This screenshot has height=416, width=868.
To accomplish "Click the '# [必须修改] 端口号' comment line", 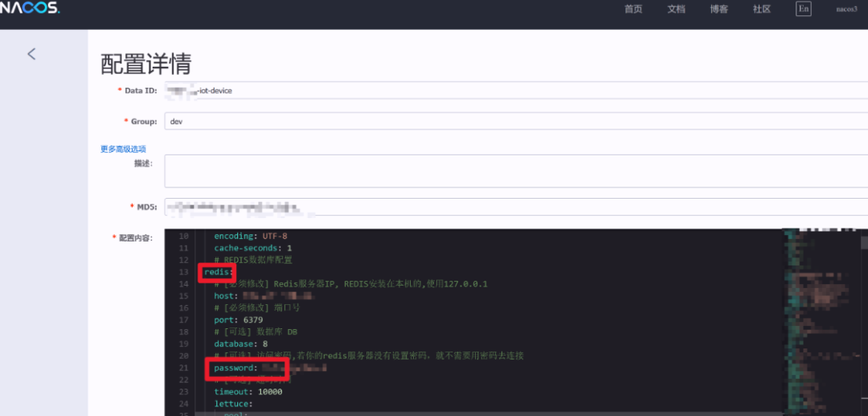I will 257,307.
